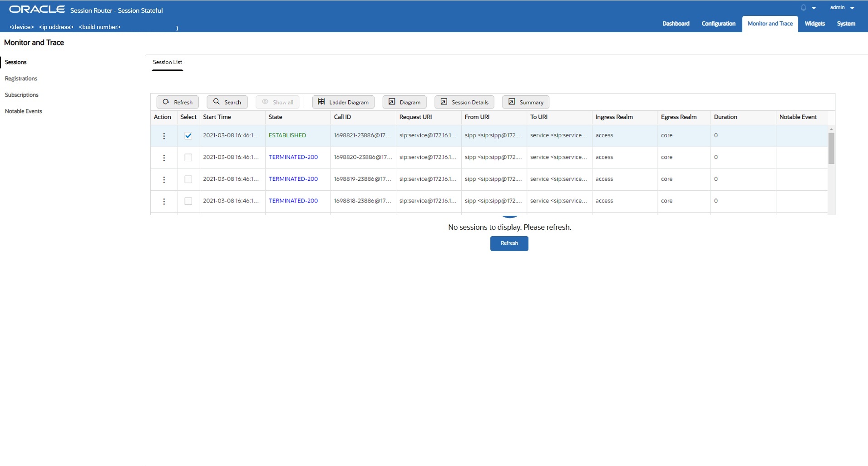Click the session table vertical scrollbar thumb

coord(831,148)
